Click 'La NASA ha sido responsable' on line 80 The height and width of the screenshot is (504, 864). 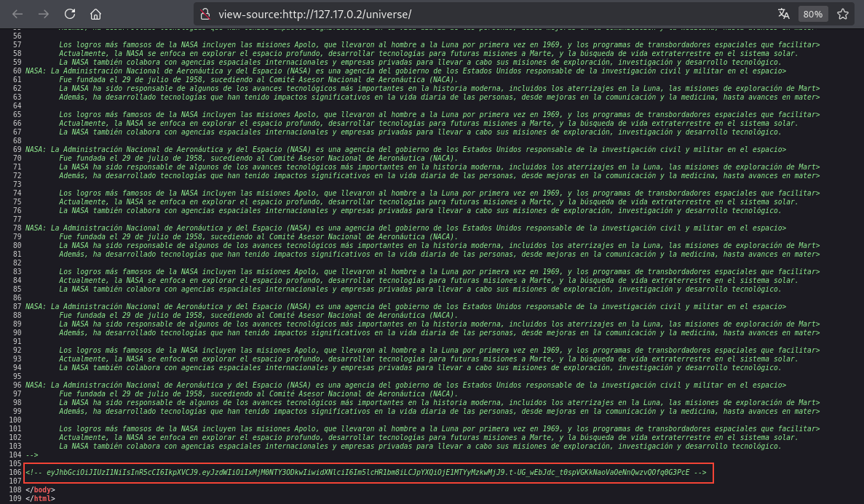(x=116, y=246)
